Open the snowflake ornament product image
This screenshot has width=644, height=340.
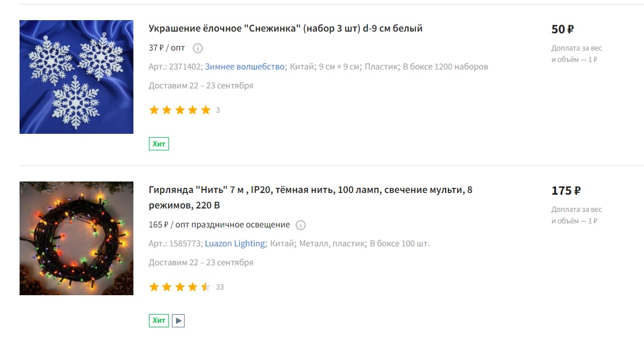tap(76, 77)
